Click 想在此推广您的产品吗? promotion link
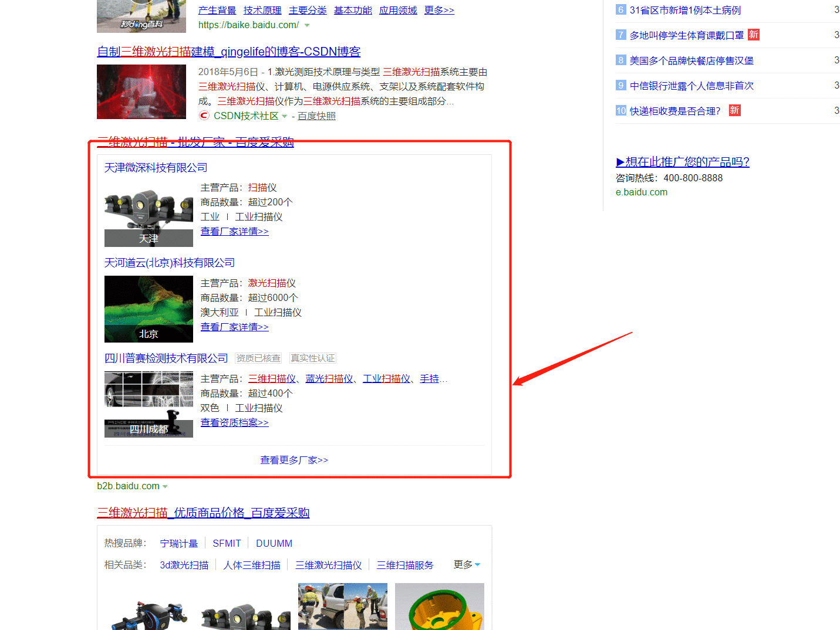Screen dimensions: 840x630 pyautogui.click(x=683, y=162)
